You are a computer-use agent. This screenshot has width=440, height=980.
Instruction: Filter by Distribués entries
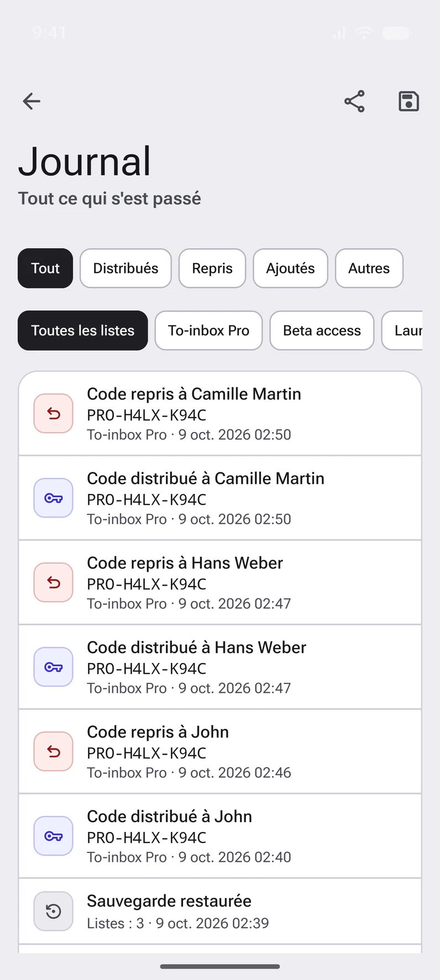pos(125,268)
